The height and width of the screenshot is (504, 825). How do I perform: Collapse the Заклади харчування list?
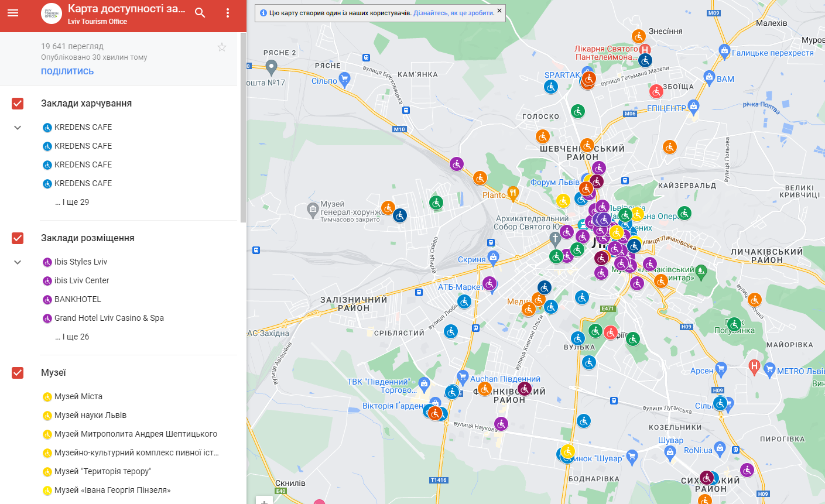(18, 128)
